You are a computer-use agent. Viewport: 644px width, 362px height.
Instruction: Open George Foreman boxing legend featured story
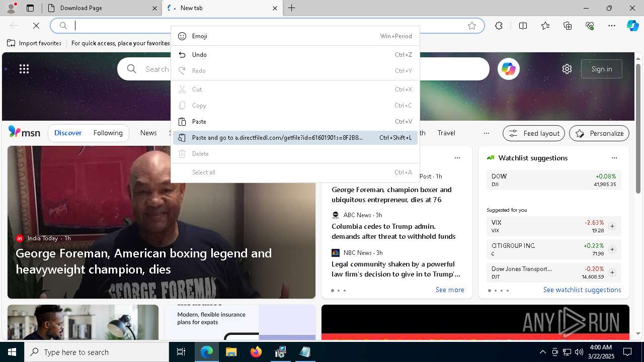click(x=144, y=261)
